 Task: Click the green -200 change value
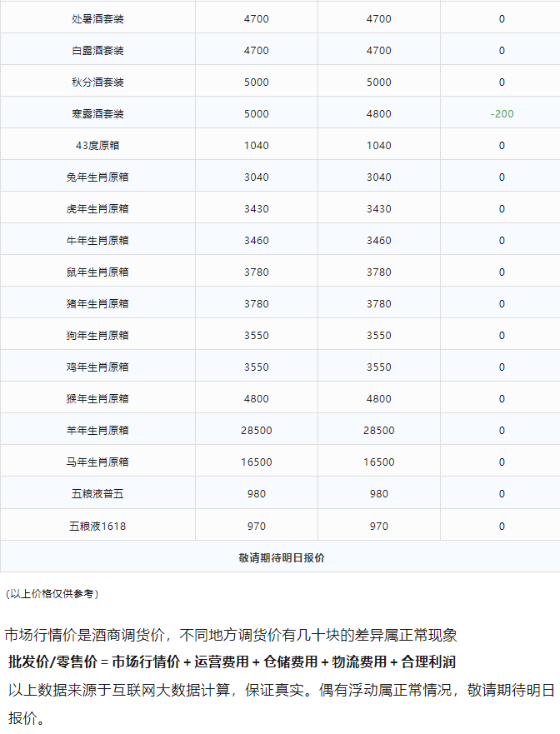(502, 114)
